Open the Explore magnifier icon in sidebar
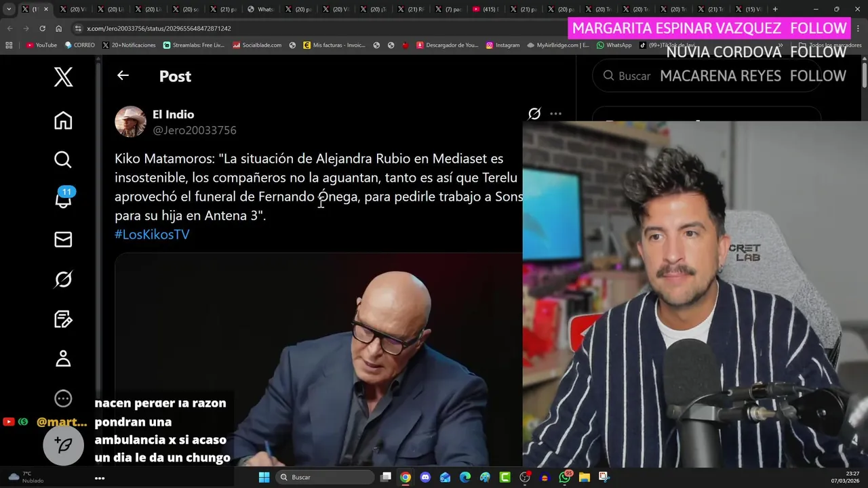Image resolution: width=868 pixels, height=488 pixels. (63, 160)
